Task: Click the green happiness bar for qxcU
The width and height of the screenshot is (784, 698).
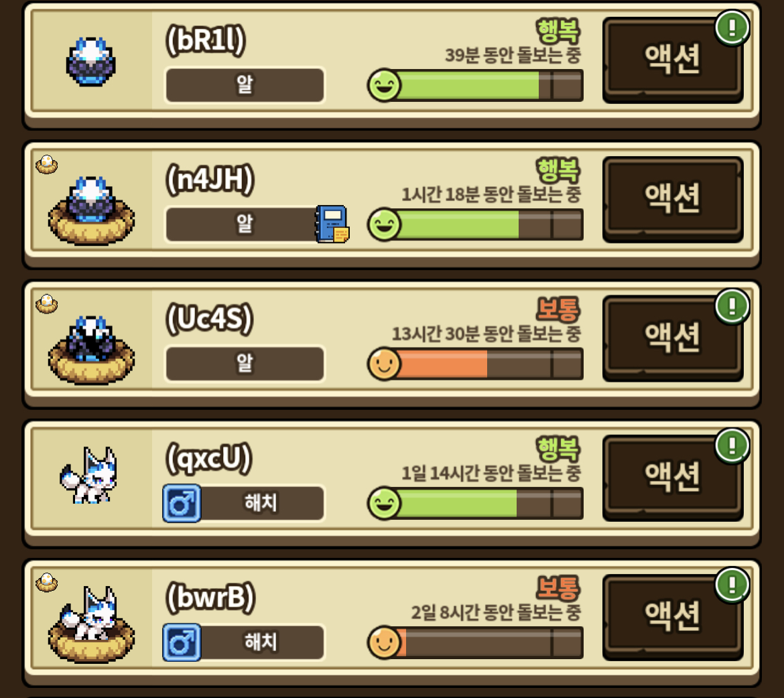Action: (490, 502)
